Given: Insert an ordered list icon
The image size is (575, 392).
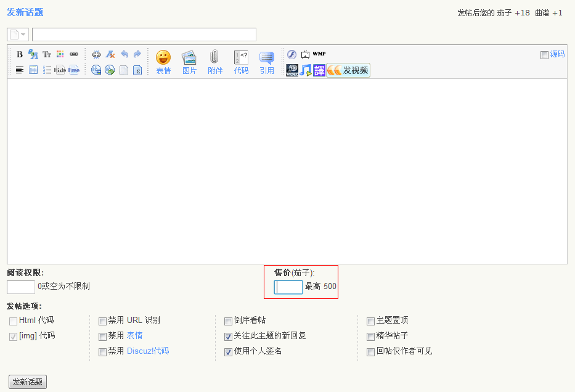Looking at the screenshot, I should [x=47, y=70].
